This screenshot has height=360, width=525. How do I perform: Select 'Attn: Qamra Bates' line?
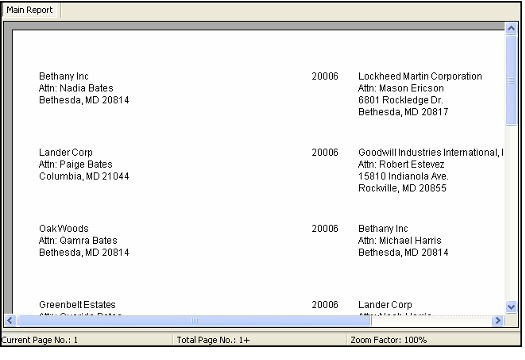tap(78, 240)
